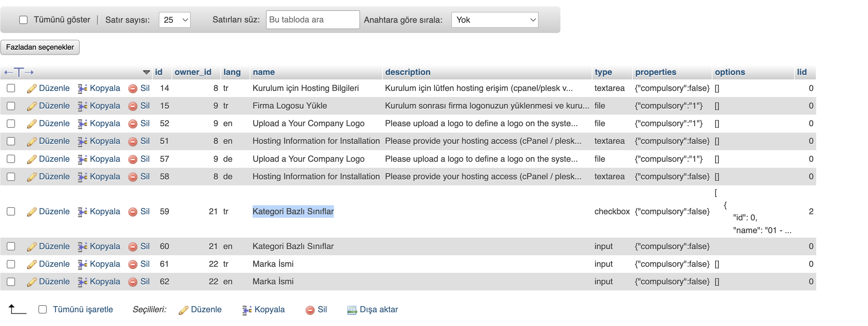
Task: Click the pencil edit icon for row id 59
Action: (x=32, y=212)
